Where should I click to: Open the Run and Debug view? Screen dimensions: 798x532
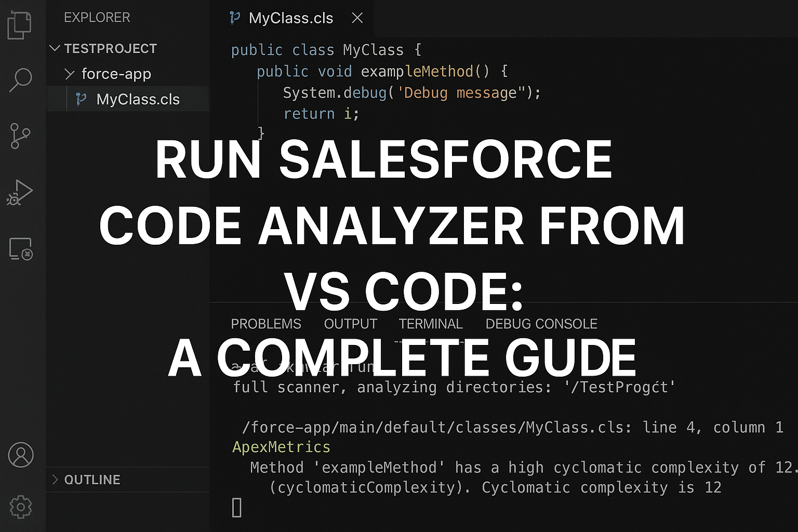click(x=20, y=193)
